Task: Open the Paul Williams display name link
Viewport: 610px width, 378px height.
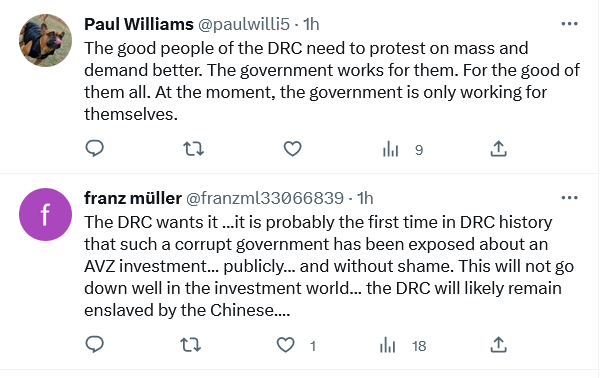Action: tap(139, 24)
